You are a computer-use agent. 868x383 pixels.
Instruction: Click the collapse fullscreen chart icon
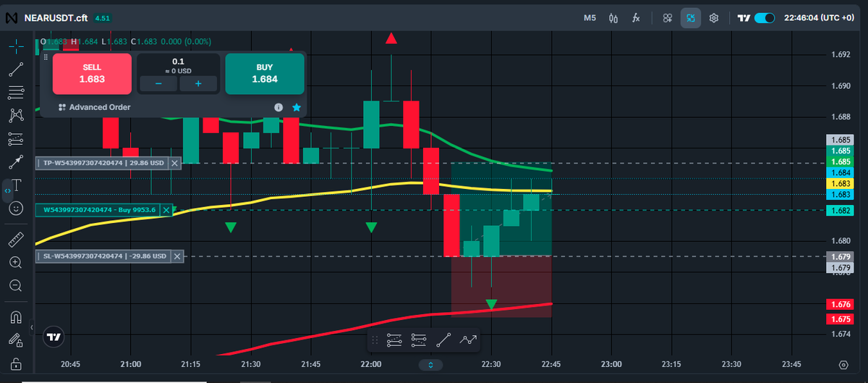[x=691, y=17]
